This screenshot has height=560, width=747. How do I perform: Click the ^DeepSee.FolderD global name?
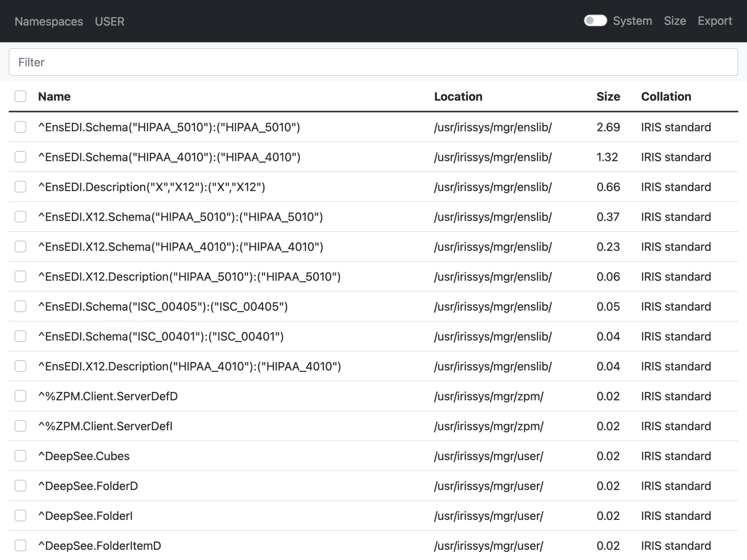coord(88,486)
